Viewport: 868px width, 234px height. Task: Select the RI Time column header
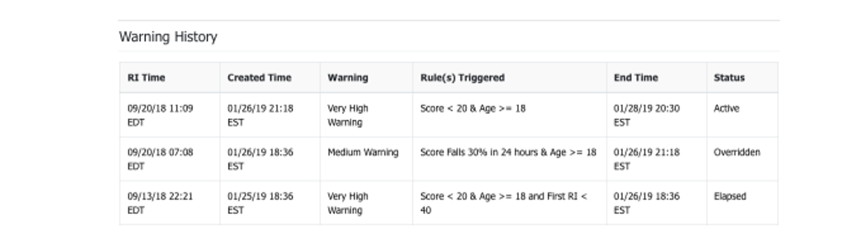tap(146, 77)
